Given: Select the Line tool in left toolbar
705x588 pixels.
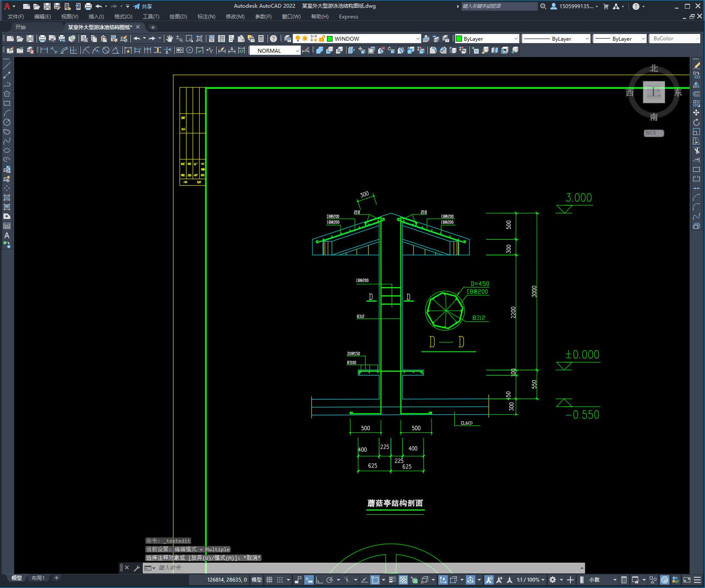Looking at the screenshot, I should click(7, 66).
